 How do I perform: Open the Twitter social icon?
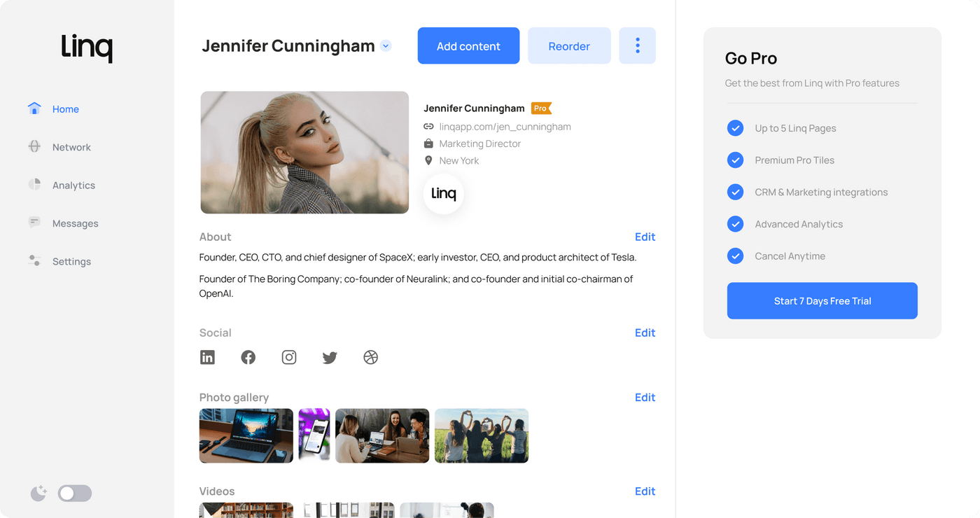330,357
